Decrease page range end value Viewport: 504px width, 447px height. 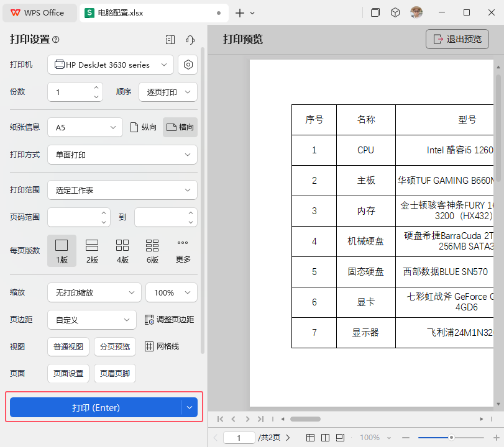click(191, 222)
